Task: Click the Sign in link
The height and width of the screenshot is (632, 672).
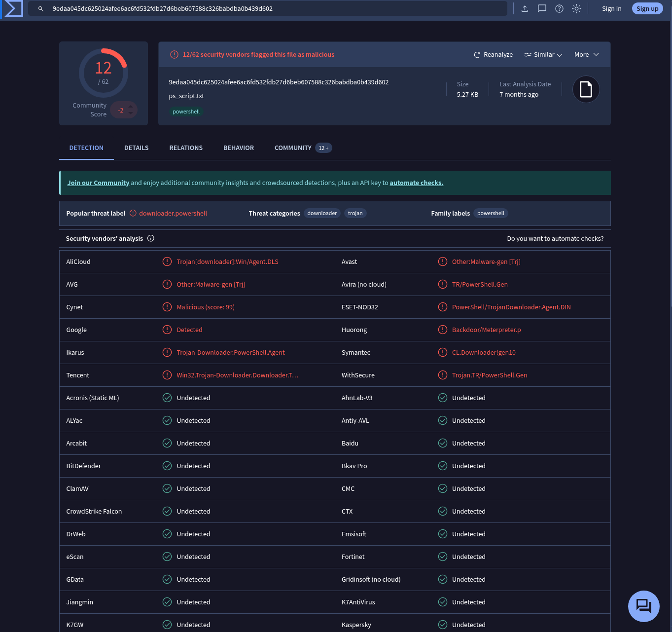Action: pos(611,8)
